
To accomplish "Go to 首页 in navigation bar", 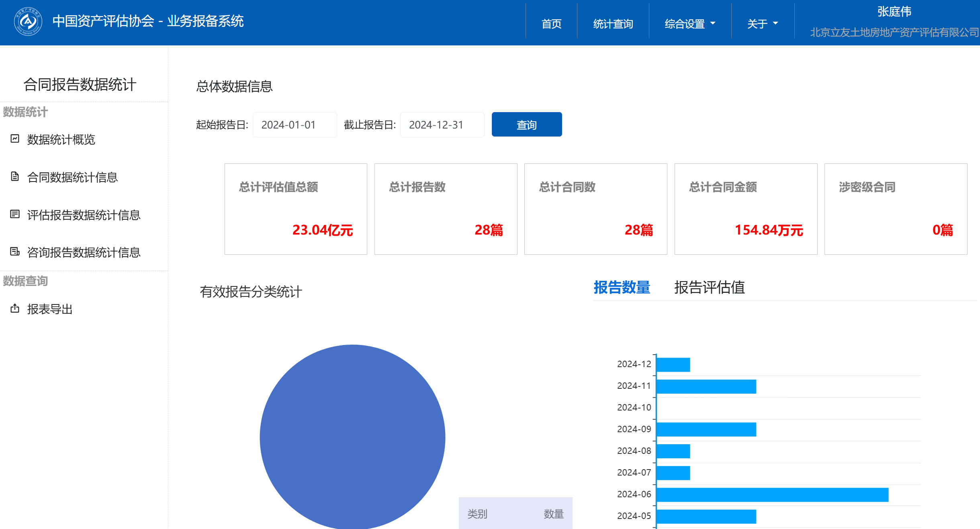I will (551, 24).
